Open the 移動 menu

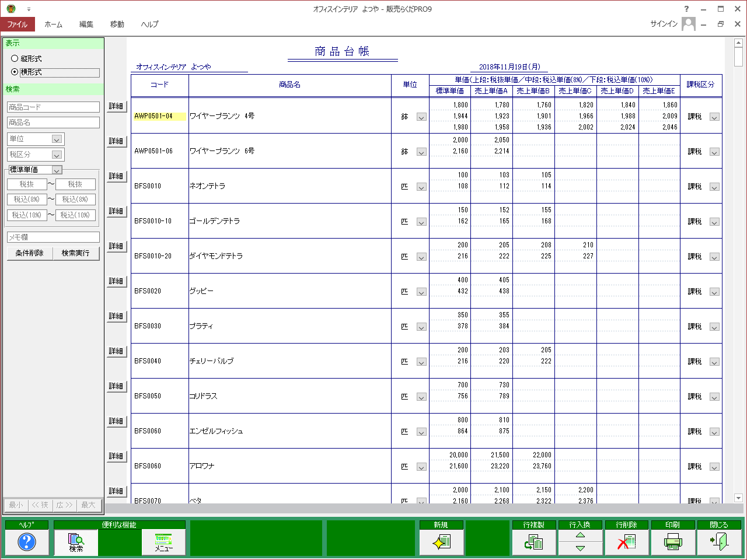coord(117,24)
